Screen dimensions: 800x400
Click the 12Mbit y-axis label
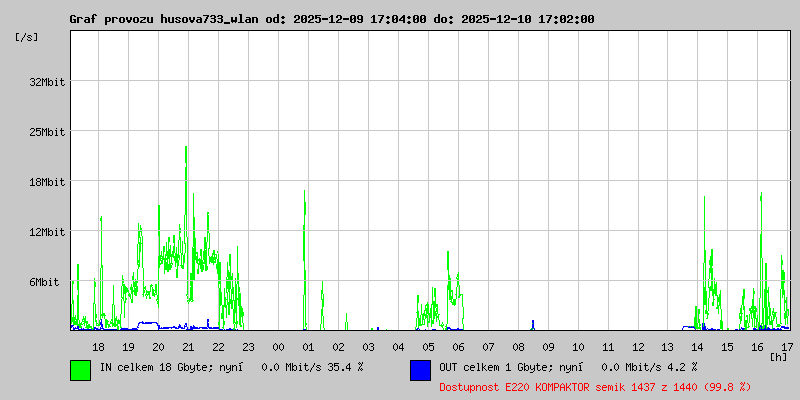pos(47,232)
